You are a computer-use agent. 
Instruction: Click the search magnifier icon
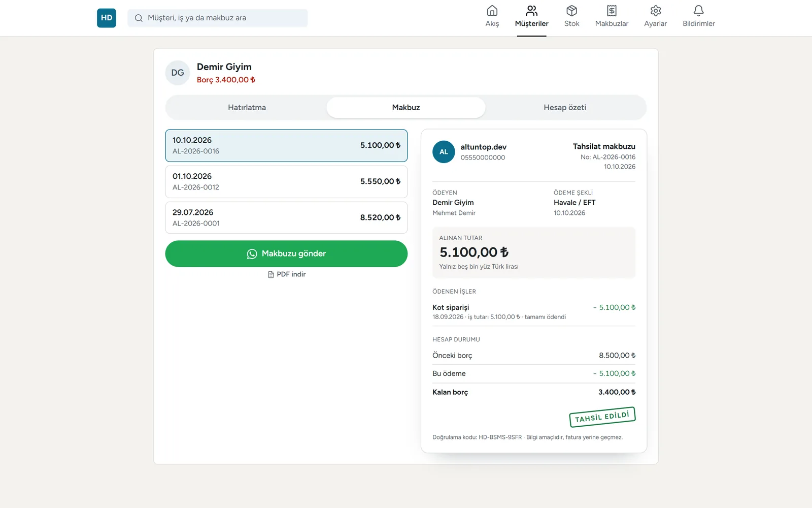click(x=139, y=18)
